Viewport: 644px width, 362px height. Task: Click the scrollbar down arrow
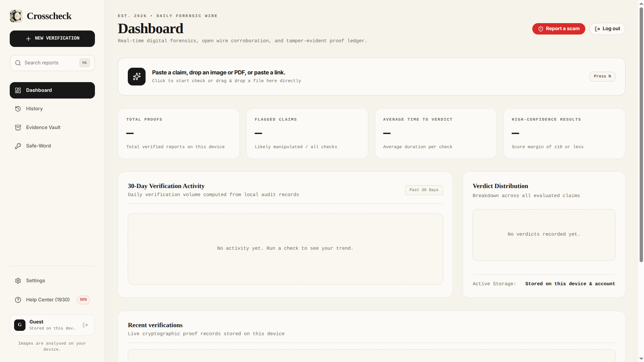641,359
